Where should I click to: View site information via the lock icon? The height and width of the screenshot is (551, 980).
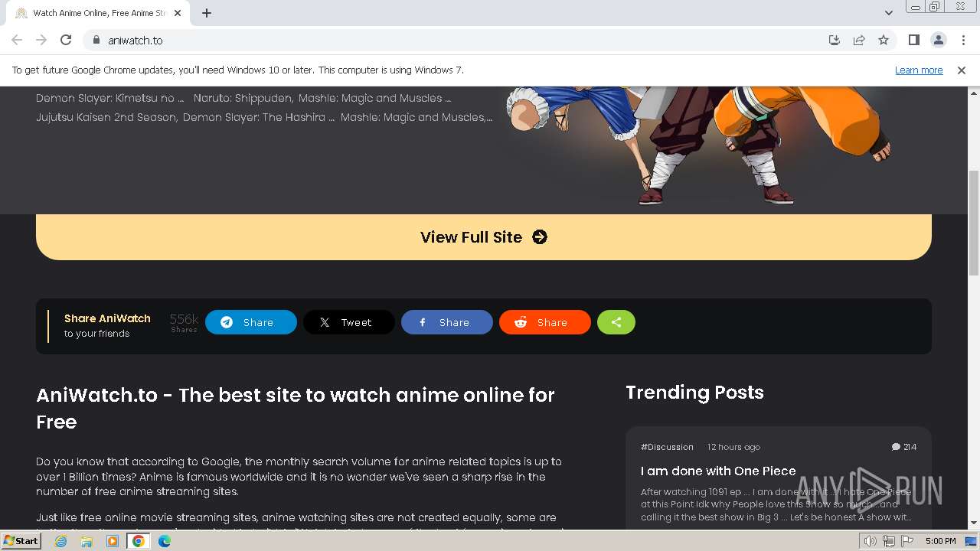coord(96,40)
